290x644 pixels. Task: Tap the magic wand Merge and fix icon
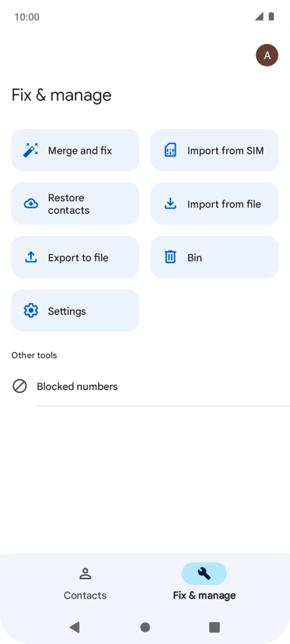coord(31,150)
